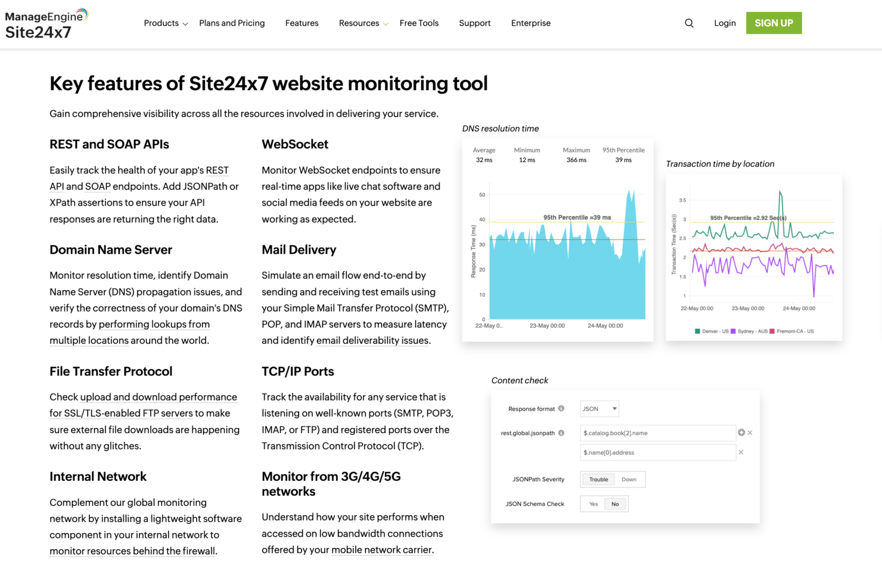Expand the Products navigation dropdown
882x588 pixels.
[162, 23]
